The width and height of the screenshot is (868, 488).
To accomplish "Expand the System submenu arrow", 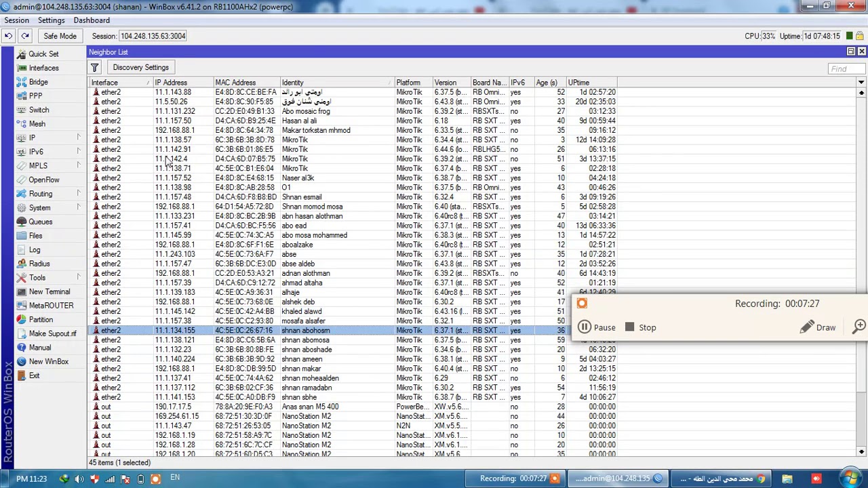I will (78, 207).
